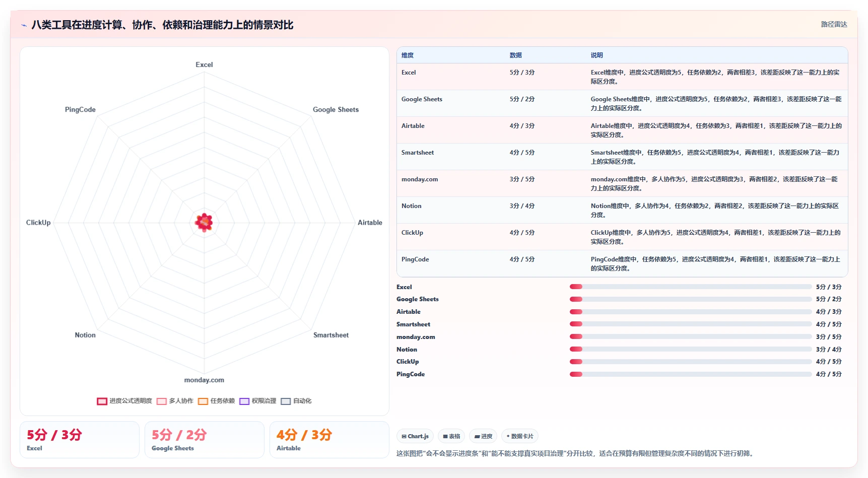868x478 pixels.
Task: Click 4分 / 5分 value beside ClickUp bar
Action: (x=829, y=362)
